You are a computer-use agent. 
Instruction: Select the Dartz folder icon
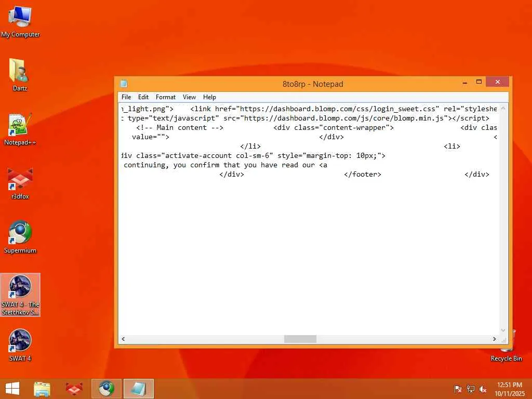[x=20, y=75]
